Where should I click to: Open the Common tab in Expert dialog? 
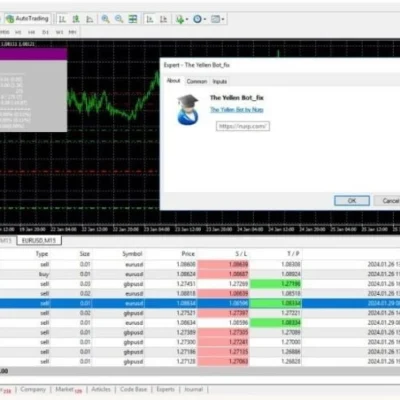[x=197, y=81]
